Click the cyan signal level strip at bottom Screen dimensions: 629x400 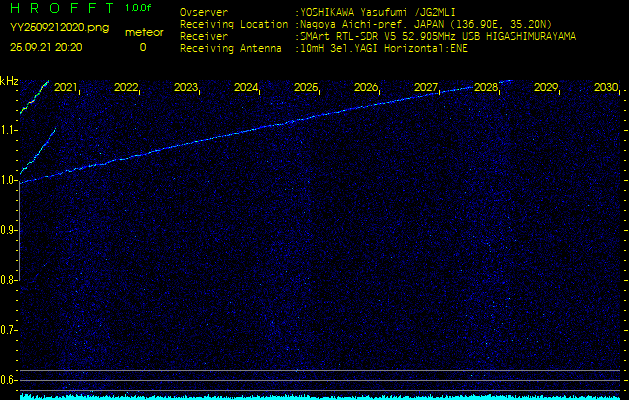(320, 396)
